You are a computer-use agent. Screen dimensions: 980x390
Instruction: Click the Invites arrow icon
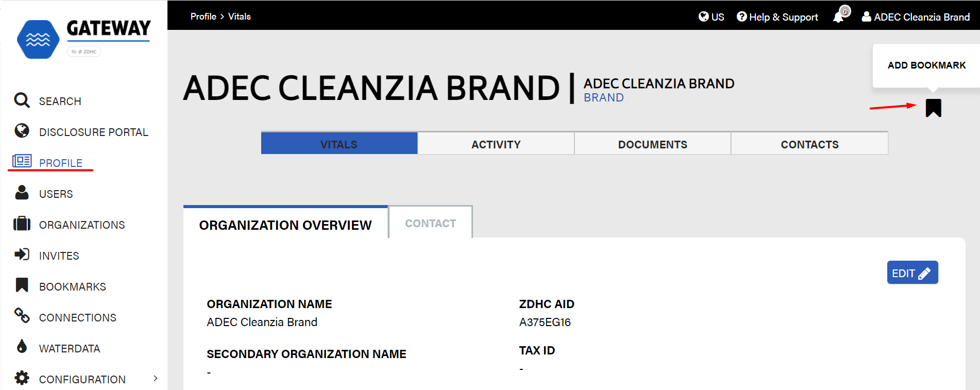[x=22, y=254]
